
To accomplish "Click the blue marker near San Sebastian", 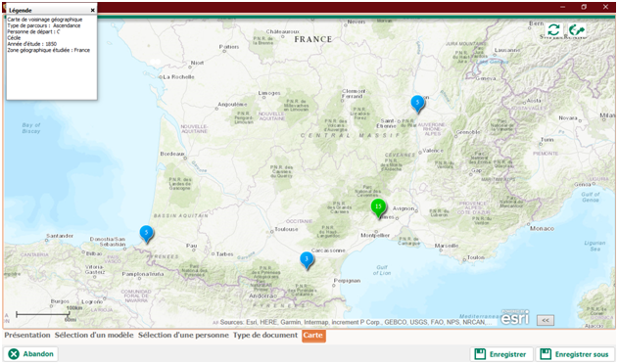I will [x=146, y=235].
